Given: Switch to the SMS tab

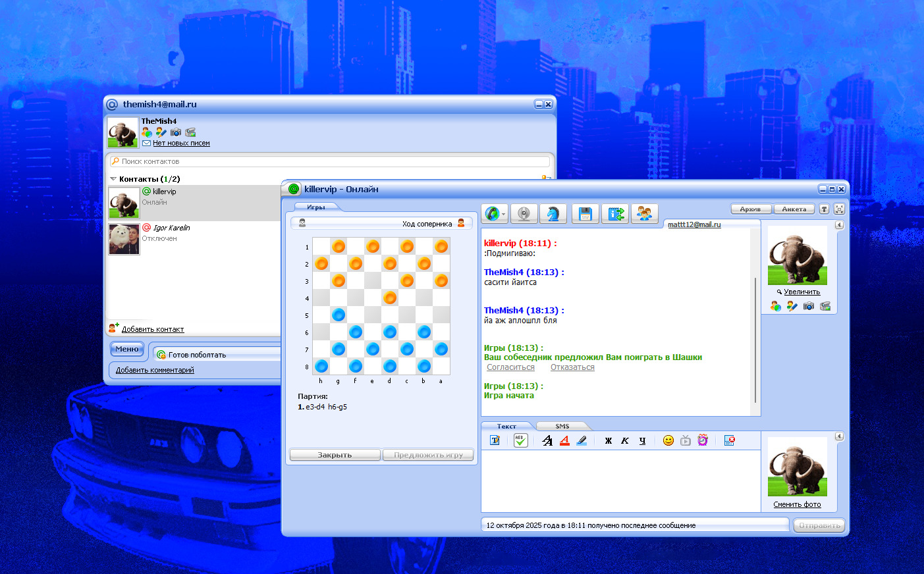Looking at the screenshot, I should [562, 427].
